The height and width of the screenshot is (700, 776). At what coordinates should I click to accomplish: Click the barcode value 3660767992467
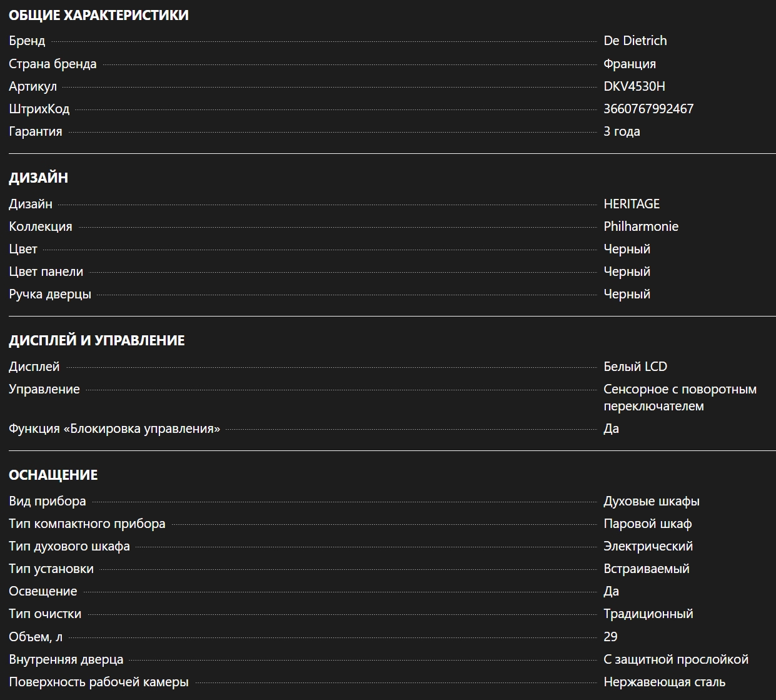coord(648,109)
